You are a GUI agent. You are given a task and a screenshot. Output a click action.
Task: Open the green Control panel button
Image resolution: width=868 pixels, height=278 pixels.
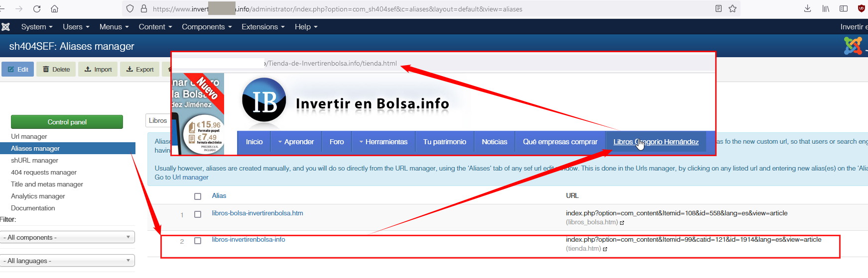pyautogui.click(x=67, y=122)
